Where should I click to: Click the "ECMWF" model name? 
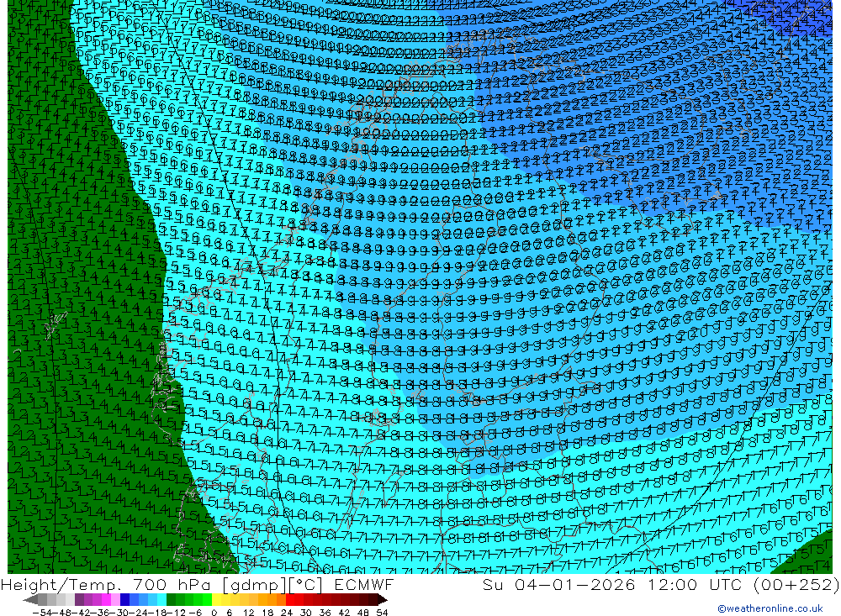pyautogui.click(x=364, y=584)
